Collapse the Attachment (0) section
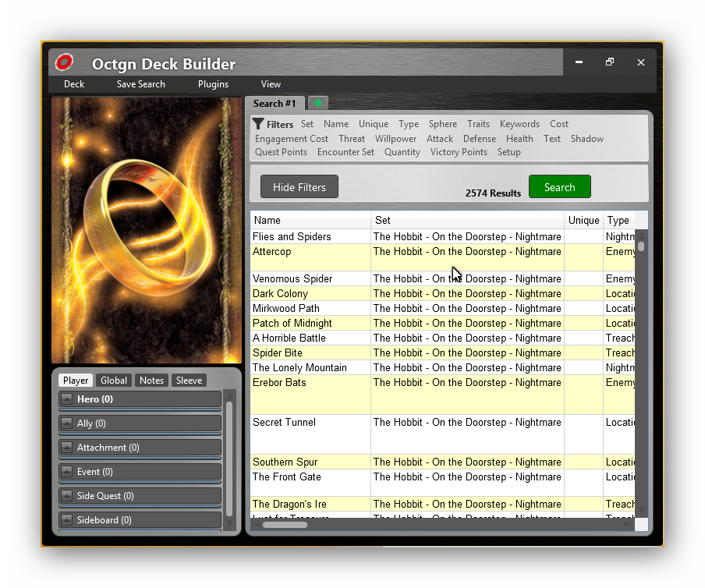Image resolution: width=705 pixels, height=588 pixels. point(66,448)
